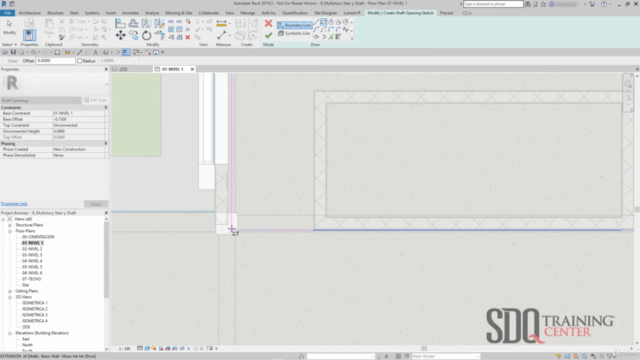Open the 07-TECHO floor plan
640x360 pixels.
coord(31,279)
